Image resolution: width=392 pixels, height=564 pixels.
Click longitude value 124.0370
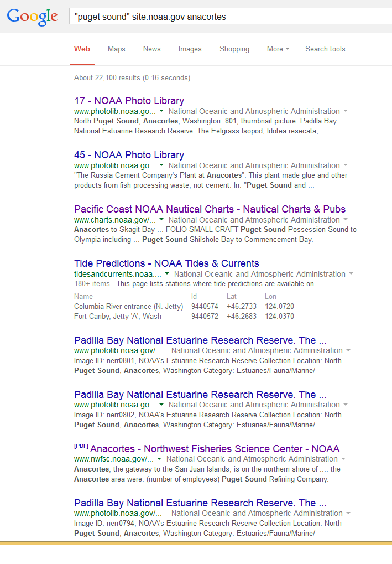click(280, 317)
